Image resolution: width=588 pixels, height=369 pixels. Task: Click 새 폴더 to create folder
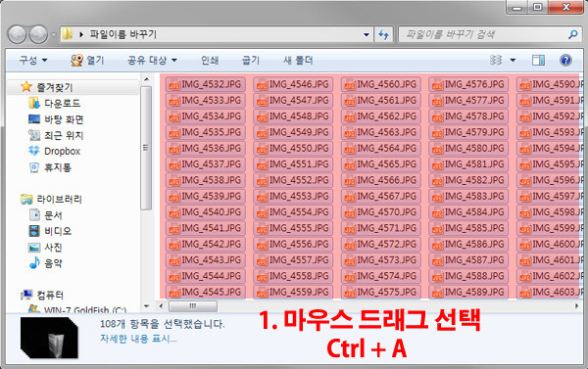point(298,61)
